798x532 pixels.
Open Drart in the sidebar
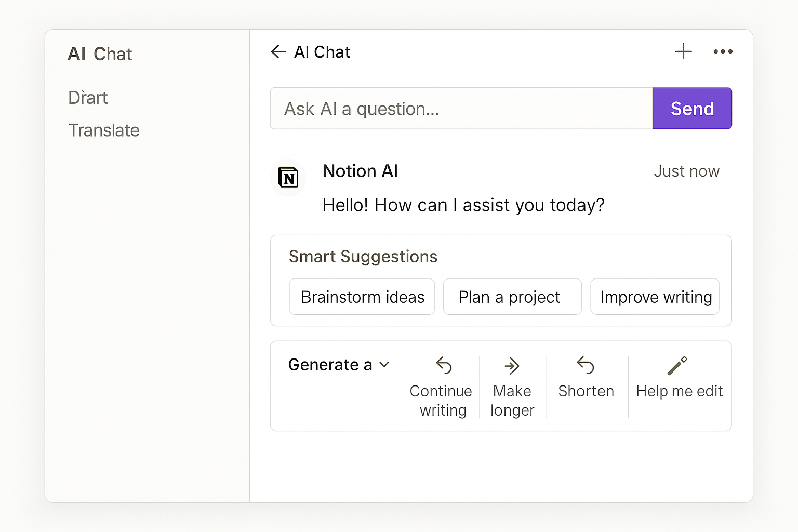pos(88,98)
